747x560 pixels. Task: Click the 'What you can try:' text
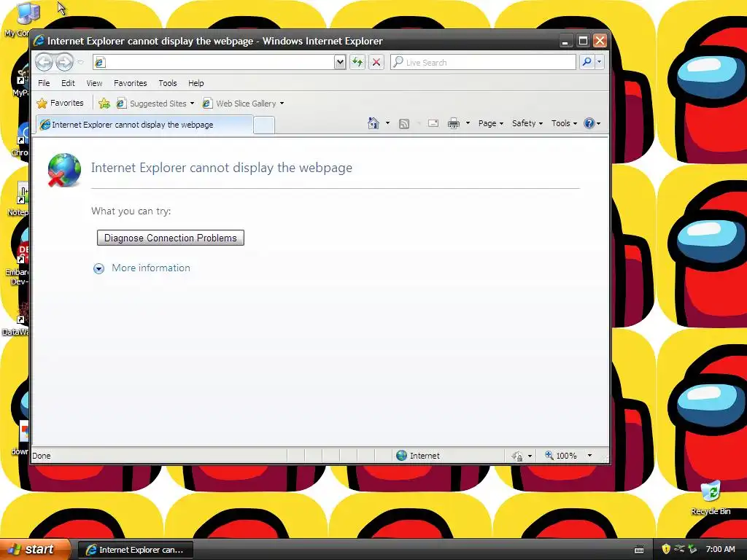pos(131,211)
